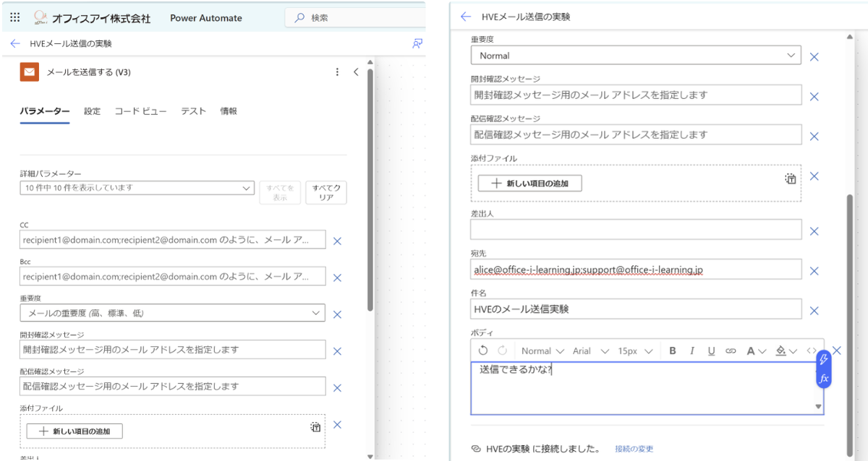Click the left panel's vertical scrollbar
This screenshot has height=461, width=868.
coord(370,190)
